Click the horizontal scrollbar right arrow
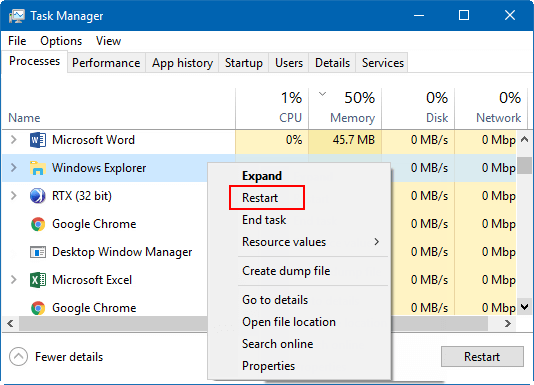Image resolution: width=534 pixels, height=385 pixels. 507,323
